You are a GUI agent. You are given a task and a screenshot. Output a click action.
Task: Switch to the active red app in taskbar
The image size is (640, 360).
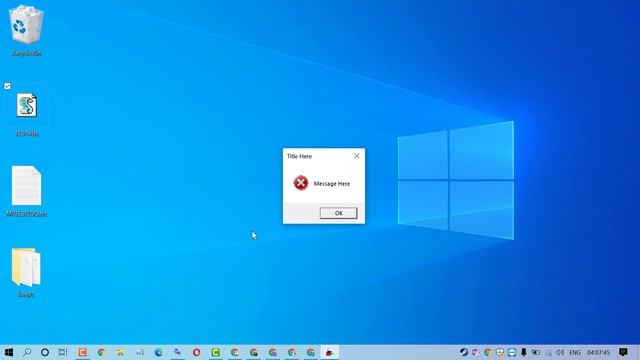[329, 352]
